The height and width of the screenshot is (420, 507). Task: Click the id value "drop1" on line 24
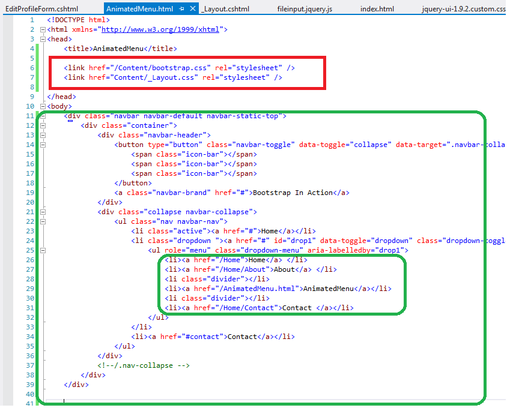(x=303, y=241)
